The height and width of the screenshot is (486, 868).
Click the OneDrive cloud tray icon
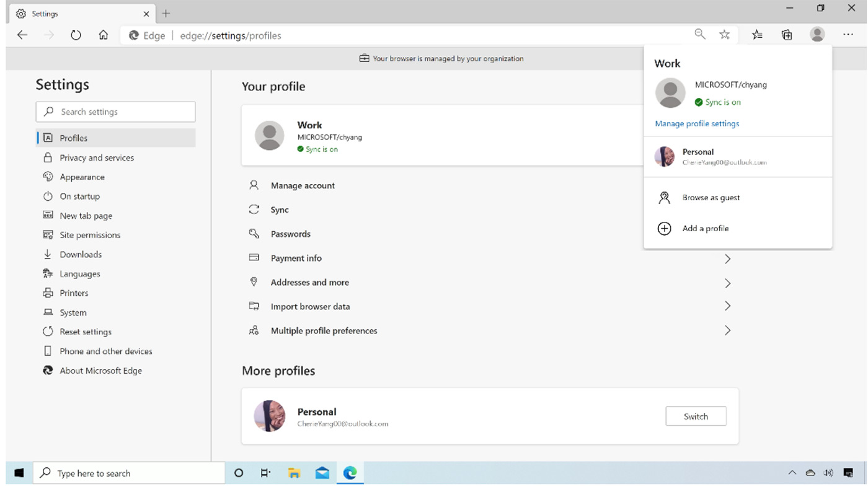tap(810, 474)
